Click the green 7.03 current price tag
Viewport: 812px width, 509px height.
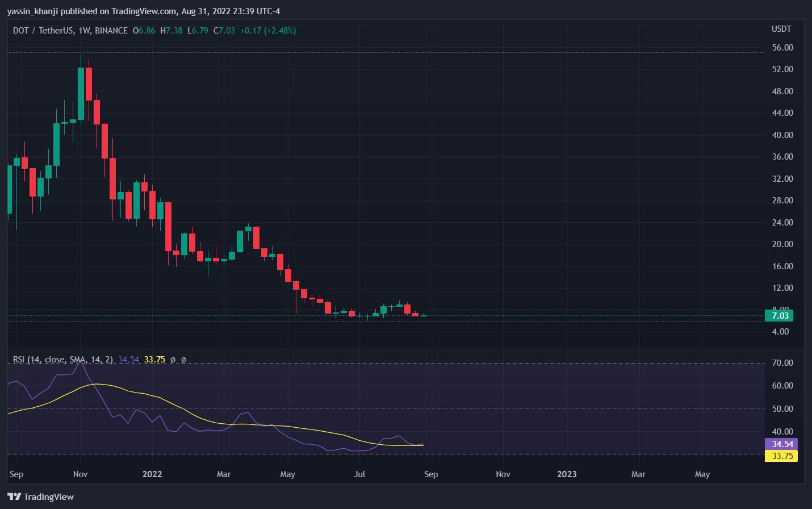pyautogui.click(x=779, y=315)
